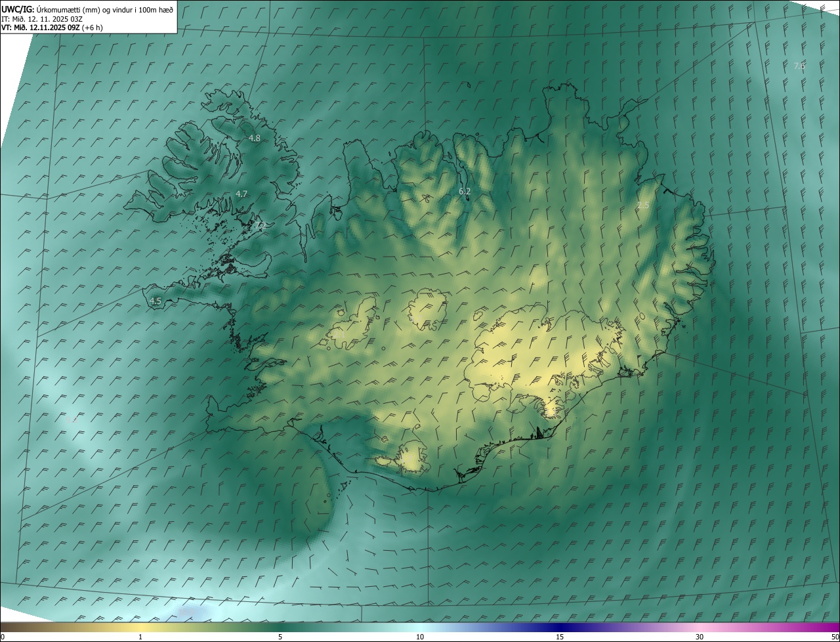Click the 2.5 value label on the map
The height and width of the screenshot is (642, 840).
[x=643, y=205]
